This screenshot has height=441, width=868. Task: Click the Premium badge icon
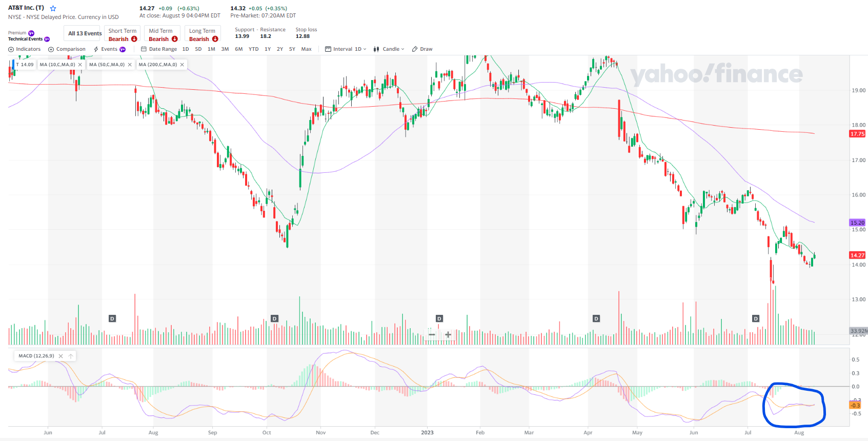(x=31, y=33)
